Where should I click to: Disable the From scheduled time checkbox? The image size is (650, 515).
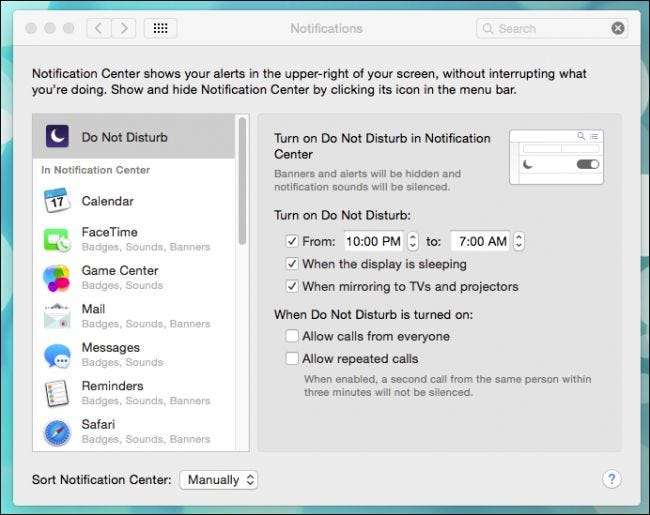(x=292, y=241)
